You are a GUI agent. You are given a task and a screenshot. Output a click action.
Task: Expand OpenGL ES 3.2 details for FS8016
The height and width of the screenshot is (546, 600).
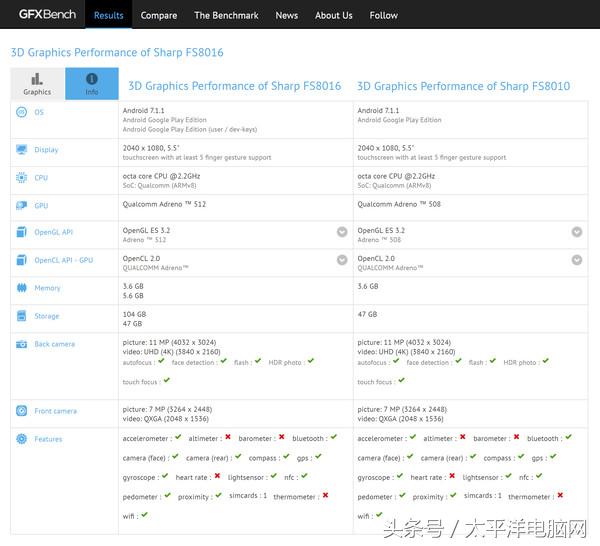342,232
